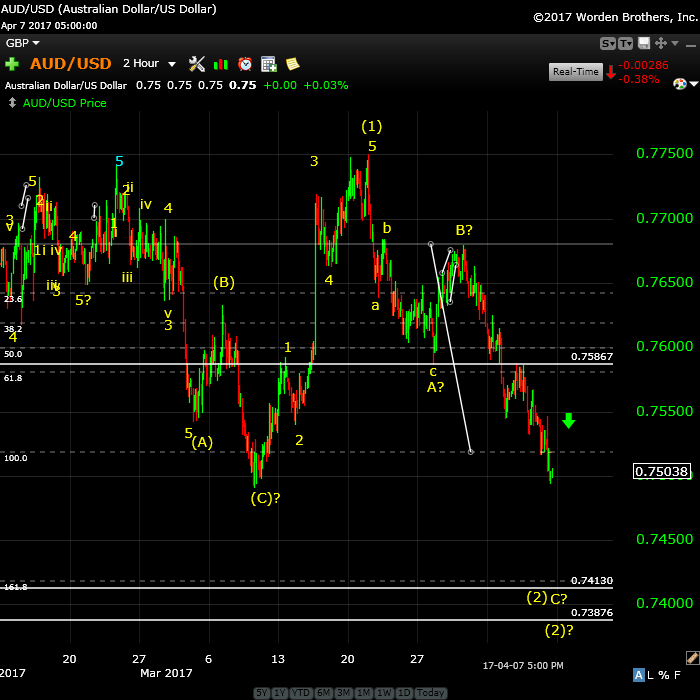Open the yellow notes icon
This screenshot has width=700, height=700.
point(292,64)
